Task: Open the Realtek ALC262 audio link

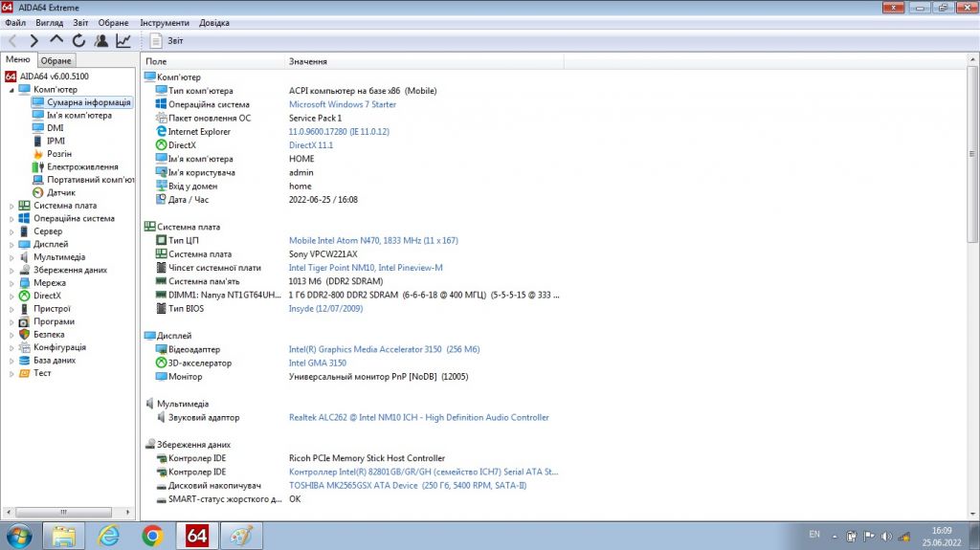Action: pyautogui.click(x=419, y=417)
